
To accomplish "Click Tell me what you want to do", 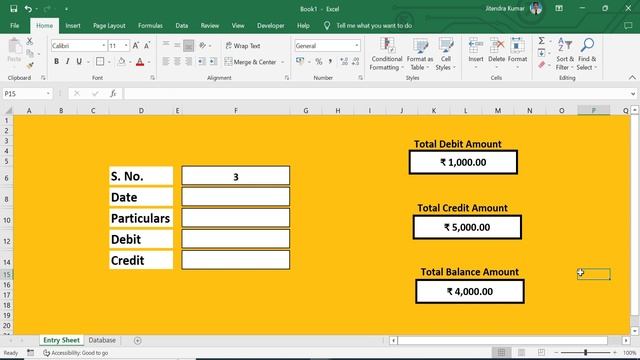I will (x=374, y=25).
